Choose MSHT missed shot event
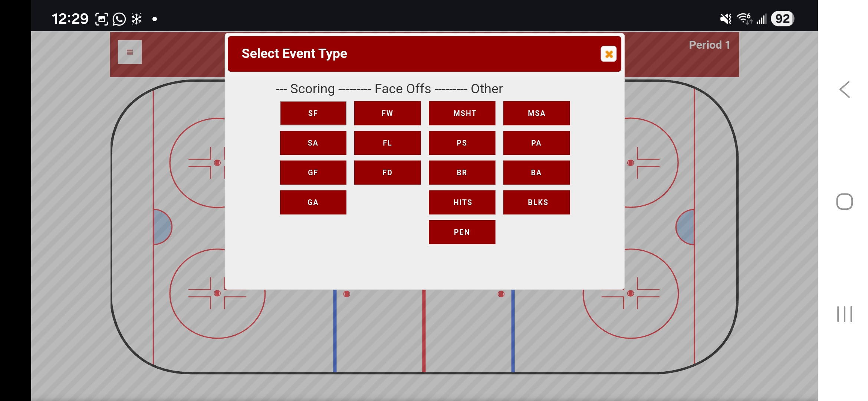The height and width of the screenshot is (401, 868). coord(462,113)
